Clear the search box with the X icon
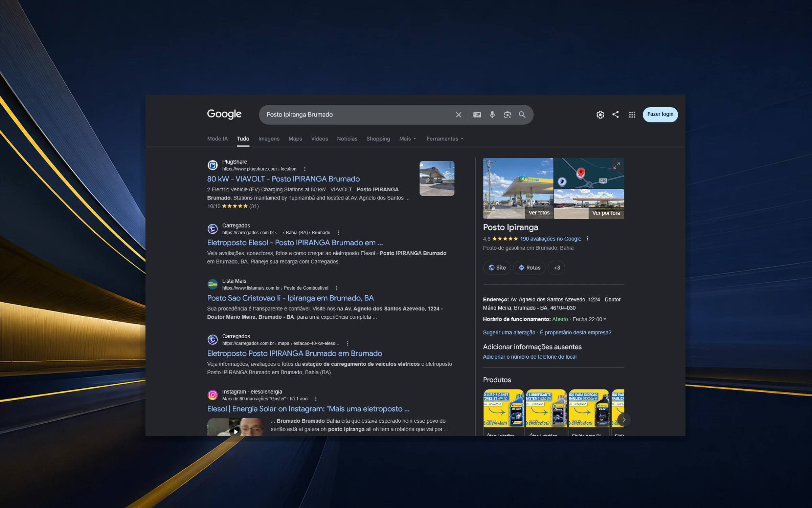Screen dimensions: 812x508 tap(458, 115)
